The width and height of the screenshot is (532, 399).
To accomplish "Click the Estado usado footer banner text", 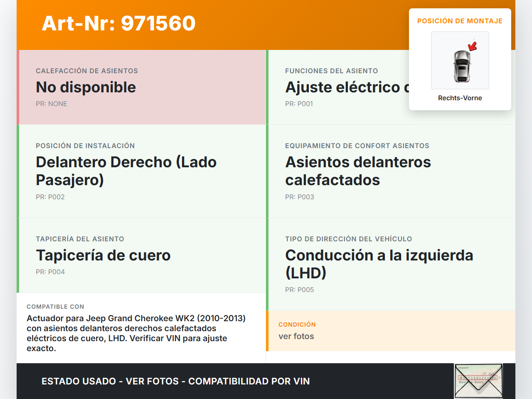I will pyautogui.click(x=175, y=381).
